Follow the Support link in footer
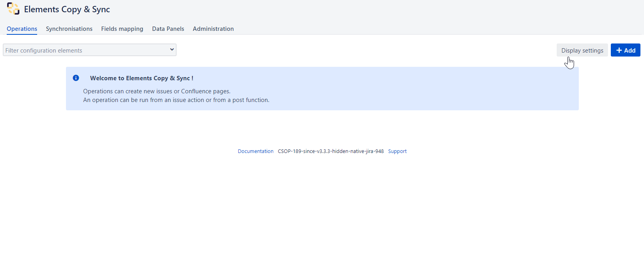 click(397, 151)
